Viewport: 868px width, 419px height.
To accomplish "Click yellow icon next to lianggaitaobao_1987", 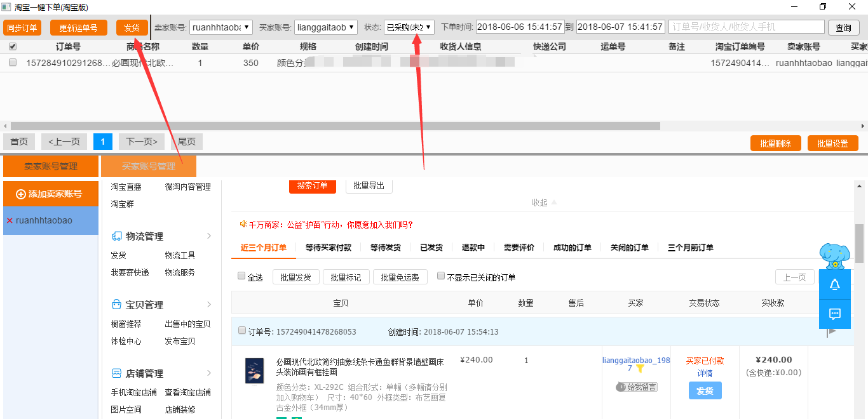I will (640, 368).
